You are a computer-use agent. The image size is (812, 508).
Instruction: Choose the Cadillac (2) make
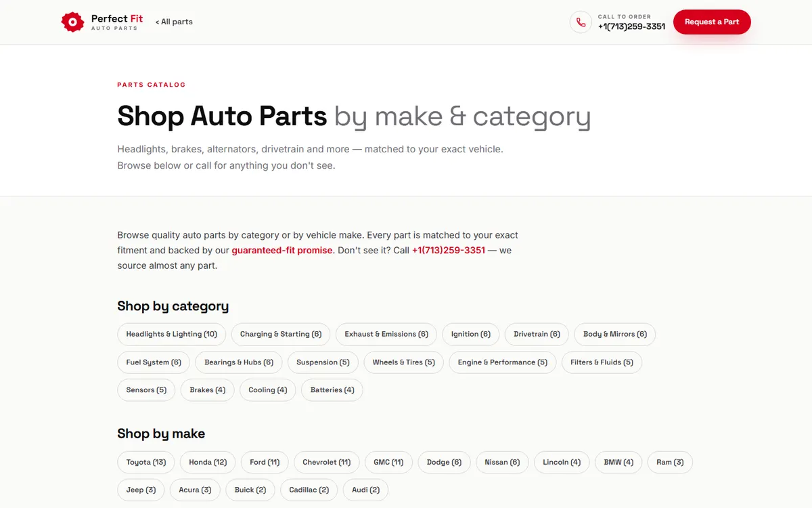pos(309,490)
